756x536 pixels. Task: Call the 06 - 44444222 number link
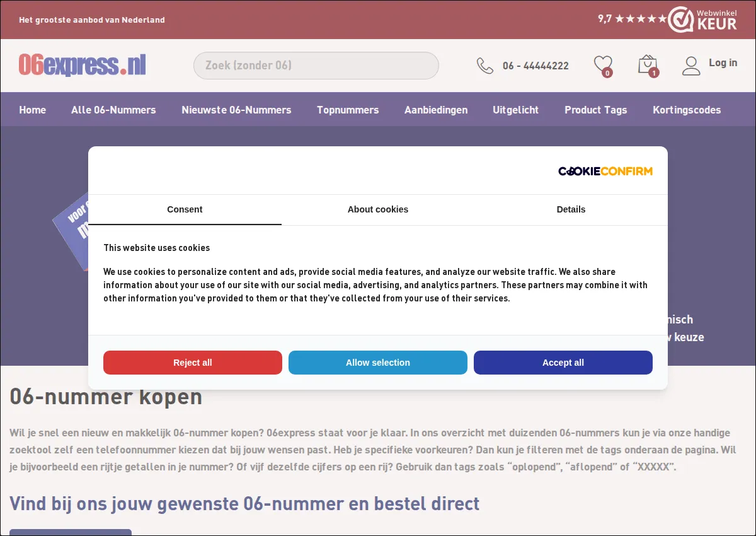click(535, 66)
